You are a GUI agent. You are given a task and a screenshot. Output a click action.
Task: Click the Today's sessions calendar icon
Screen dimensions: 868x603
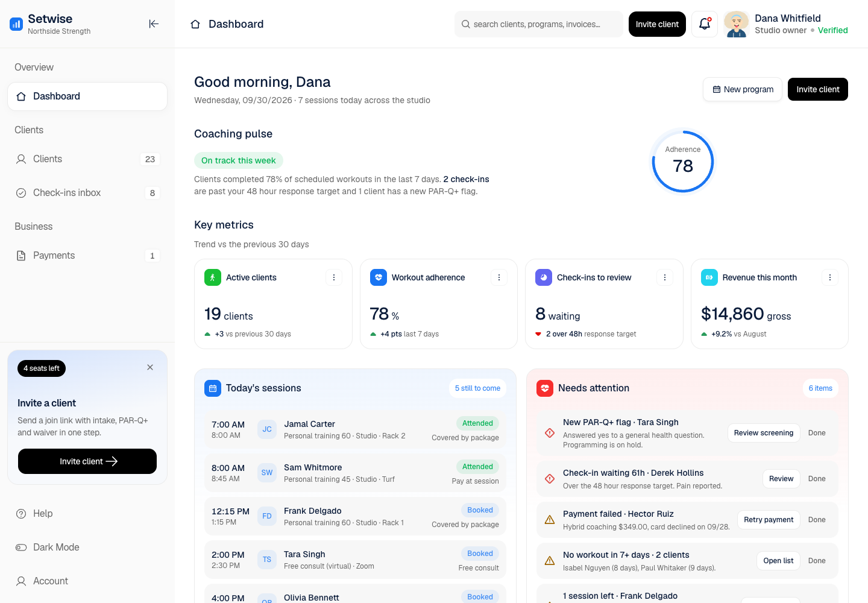(213, 388)
